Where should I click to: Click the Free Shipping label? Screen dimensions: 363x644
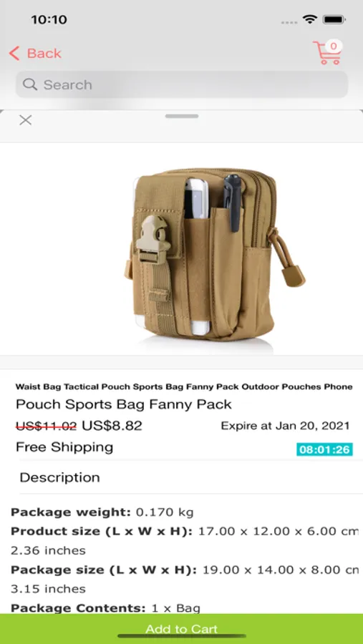click(64, 447)
